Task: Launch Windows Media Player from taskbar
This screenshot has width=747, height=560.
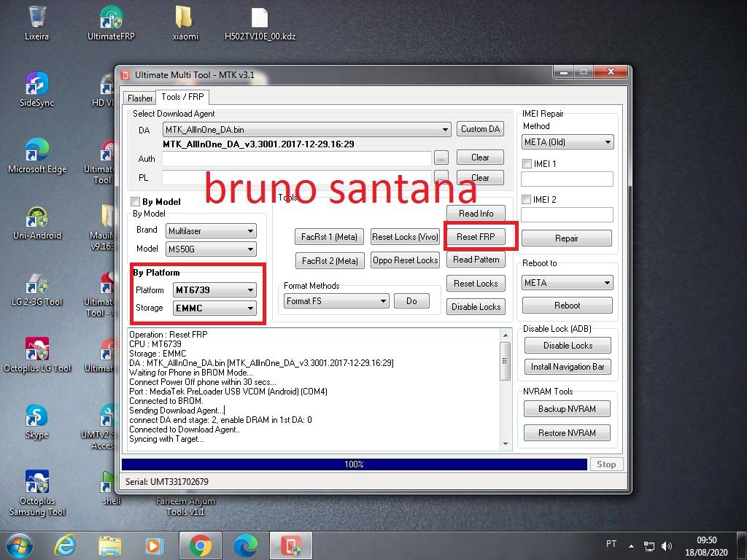Action: coord(154,545)
